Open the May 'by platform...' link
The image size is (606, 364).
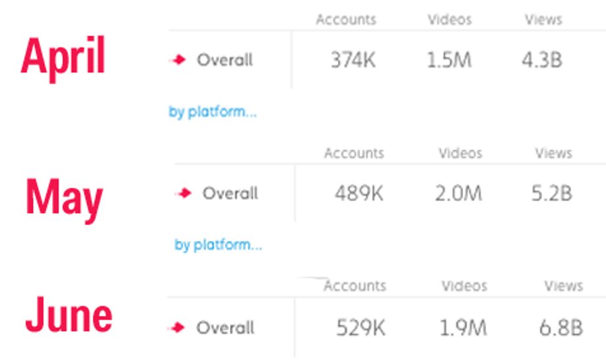coord(219,245)
